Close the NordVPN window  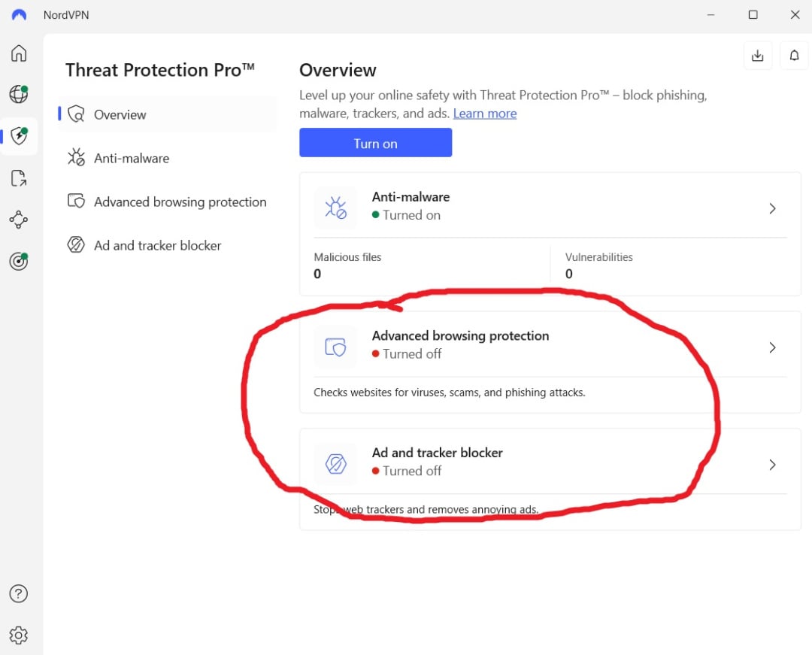click(x=795, y=14)
